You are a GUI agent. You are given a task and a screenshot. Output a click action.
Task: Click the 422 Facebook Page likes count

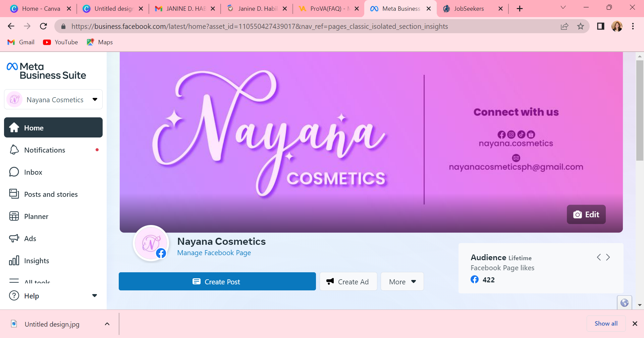488,280
